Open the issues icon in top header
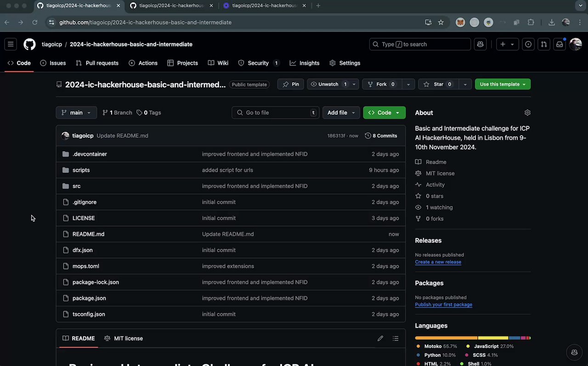588x366 pixels. (x=528, y=44)
